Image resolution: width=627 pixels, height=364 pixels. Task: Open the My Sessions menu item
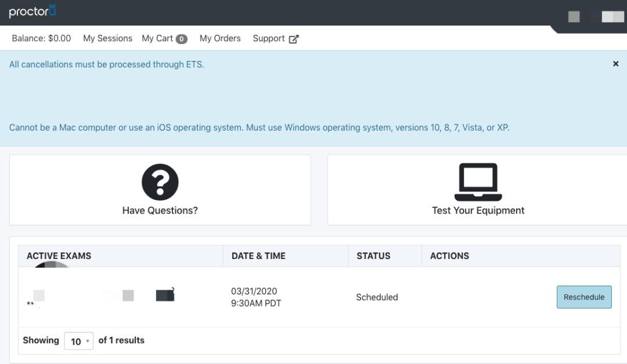coord(107,38)
